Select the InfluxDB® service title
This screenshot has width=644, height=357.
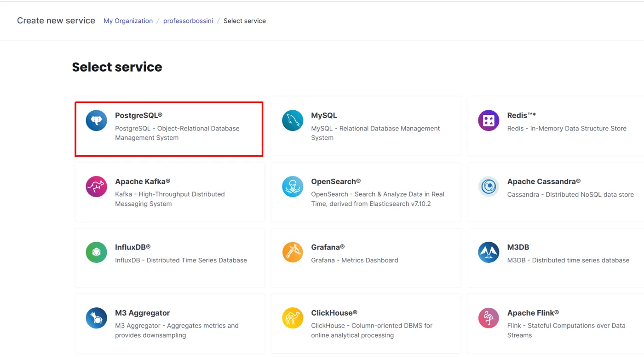coord(133,247)
